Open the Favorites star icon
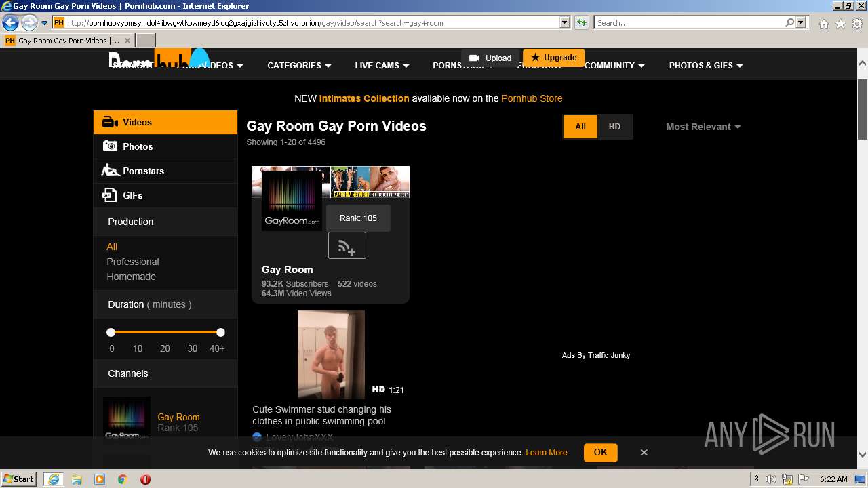868x488 pixels. (840, 24)
